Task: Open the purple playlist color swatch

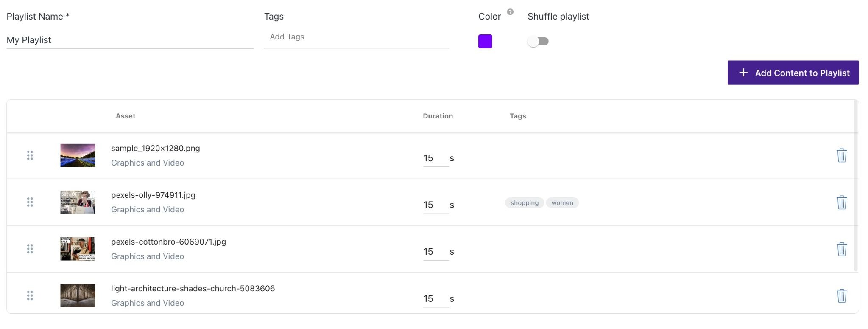Action: 485,41
